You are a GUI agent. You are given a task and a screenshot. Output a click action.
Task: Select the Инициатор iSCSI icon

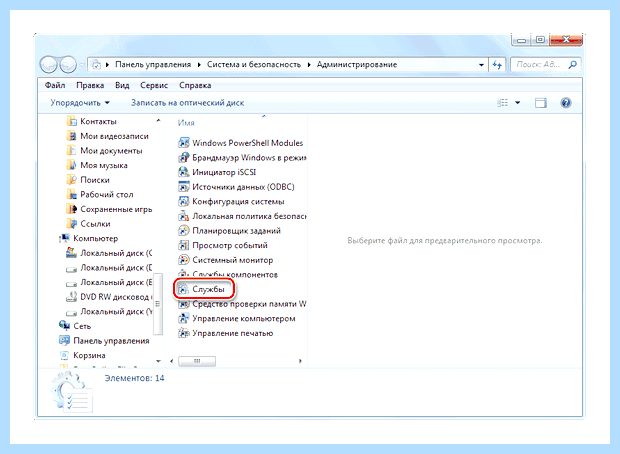(x=183, y=172)
